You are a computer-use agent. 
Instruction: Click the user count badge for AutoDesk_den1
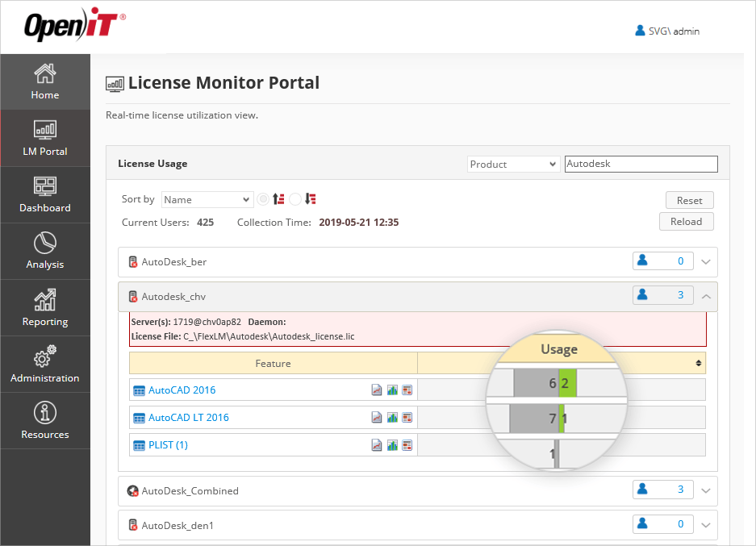click(663, 524)
